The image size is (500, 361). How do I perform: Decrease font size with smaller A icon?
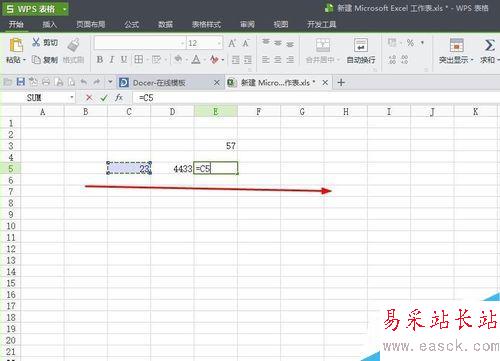[246, 43]
